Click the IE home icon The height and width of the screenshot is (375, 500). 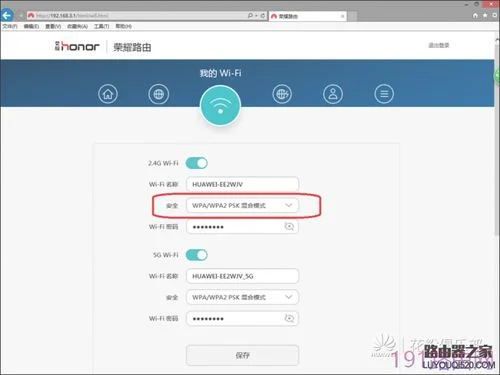475,15
